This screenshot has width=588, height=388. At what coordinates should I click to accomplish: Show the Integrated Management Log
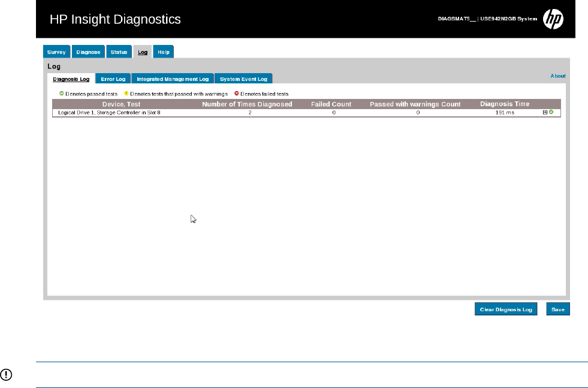(172, 79)
